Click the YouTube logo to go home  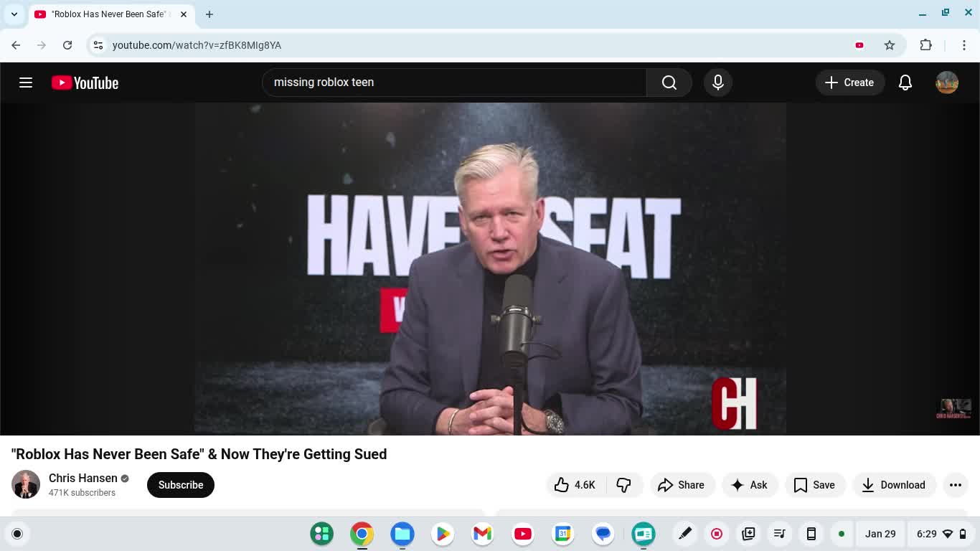tap(85, 83)
